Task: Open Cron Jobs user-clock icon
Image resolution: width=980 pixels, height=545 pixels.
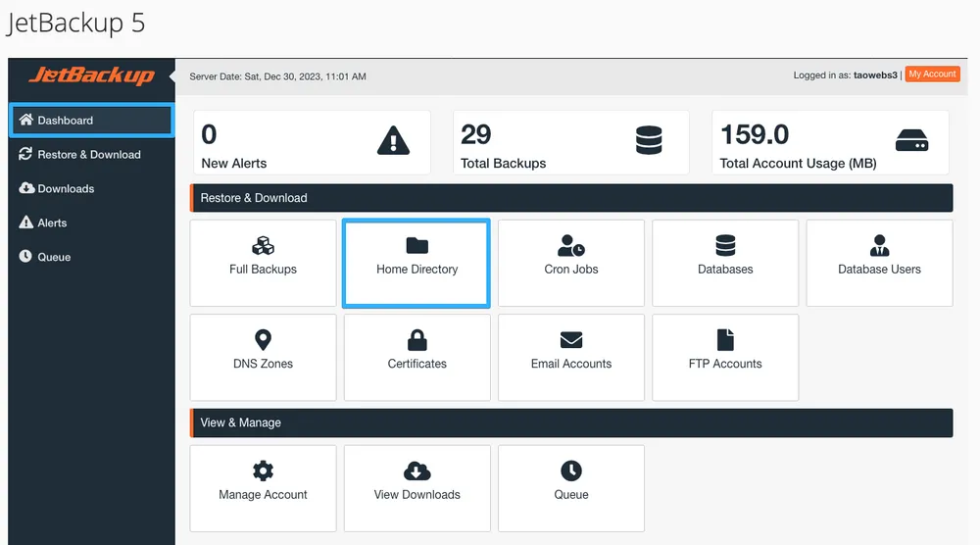Action: [571, 245]
